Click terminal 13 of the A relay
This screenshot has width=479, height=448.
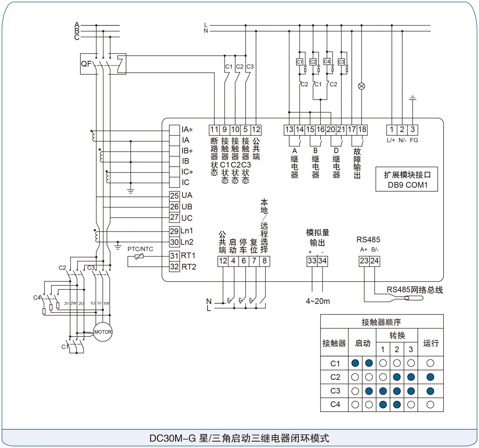coord(289,130)
